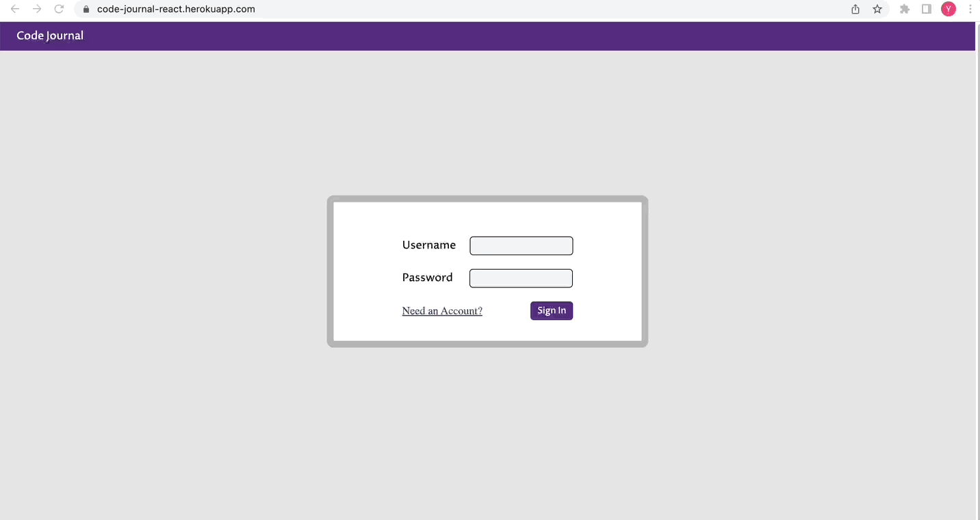Bookmark this page with the star icon
The width and height of the screenshot is (980, 520).
(877, 9)
